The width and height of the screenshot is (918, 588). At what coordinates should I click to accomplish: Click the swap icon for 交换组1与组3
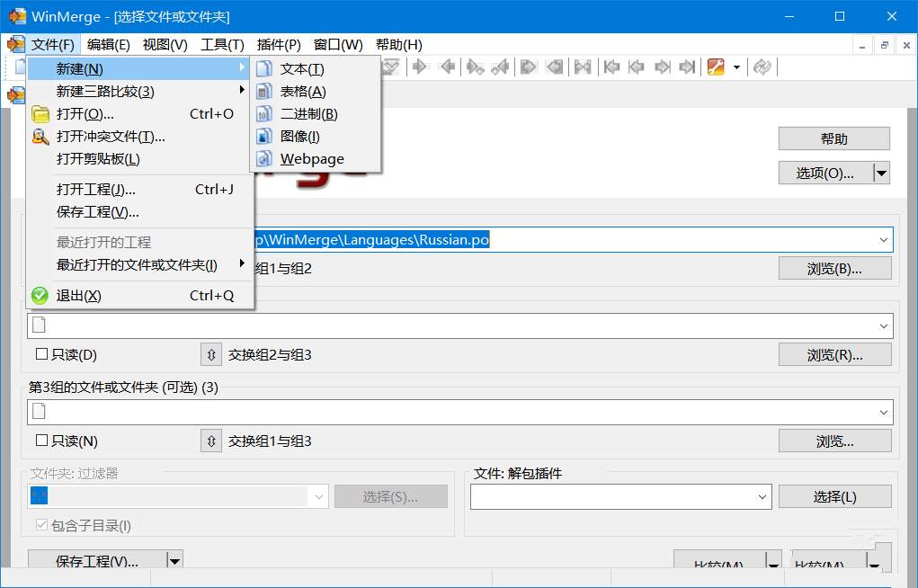pos(210,441)
